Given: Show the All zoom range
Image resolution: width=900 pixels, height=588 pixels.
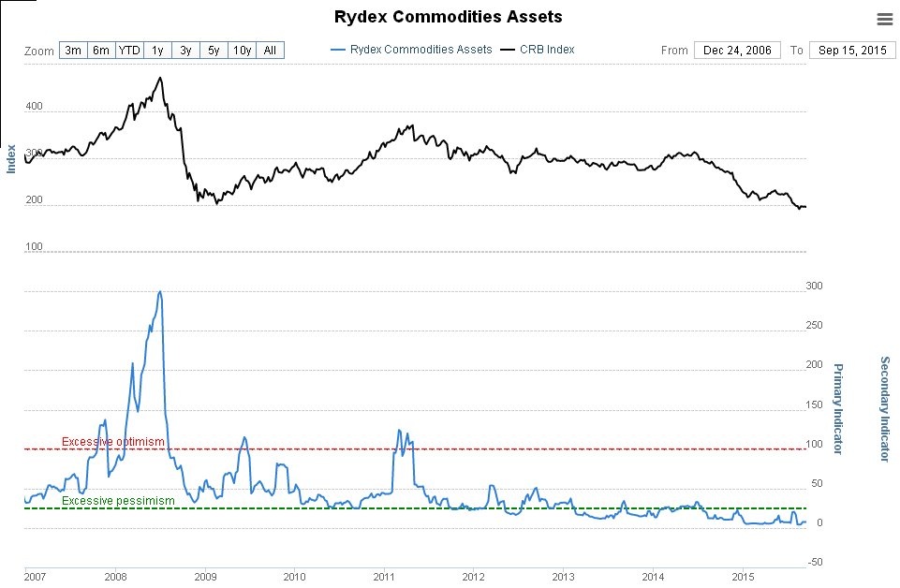Looking at the screenshot, I should pyautogui.click(x=270, y=51).
